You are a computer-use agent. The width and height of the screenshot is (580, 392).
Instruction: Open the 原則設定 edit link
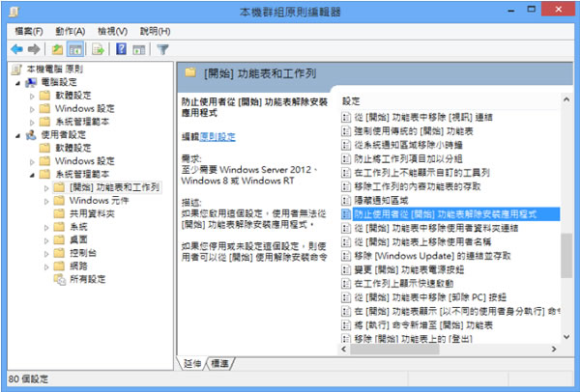tap(217, 137)
